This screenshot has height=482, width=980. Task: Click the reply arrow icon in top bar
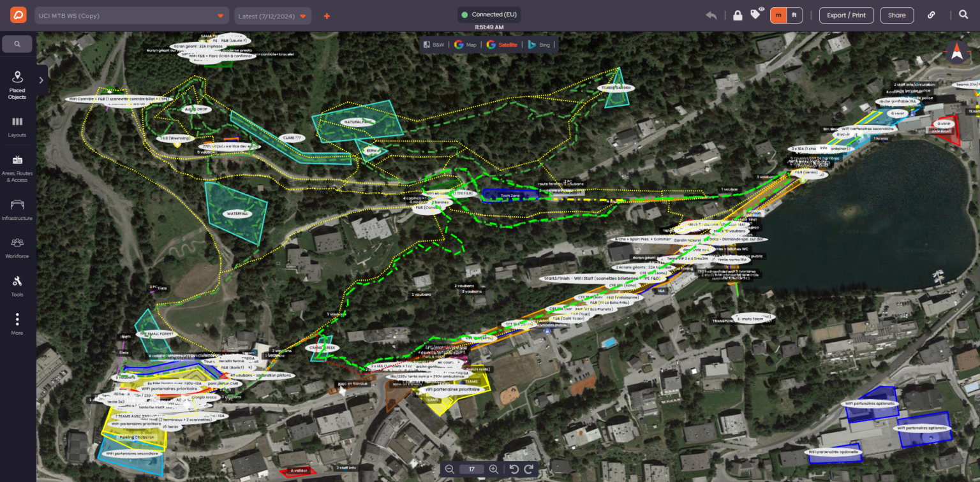click(x=711, y=15)
